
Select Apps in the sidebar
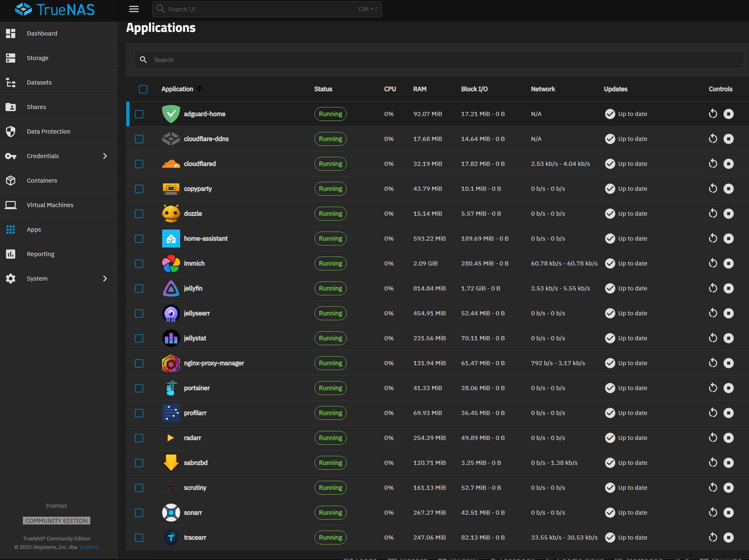(x=59, y=230)
